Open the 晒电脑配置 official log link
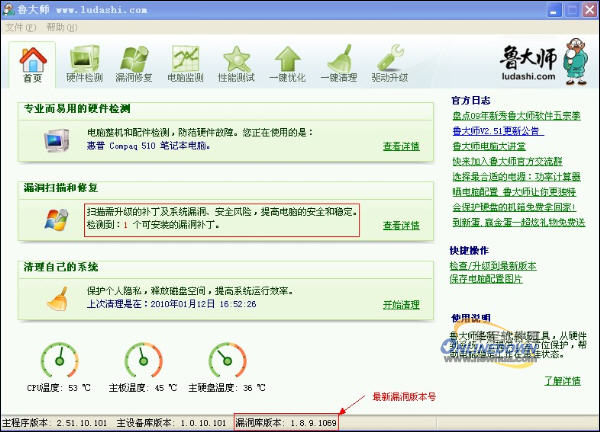Screen dimensions: 600x432 514,192
